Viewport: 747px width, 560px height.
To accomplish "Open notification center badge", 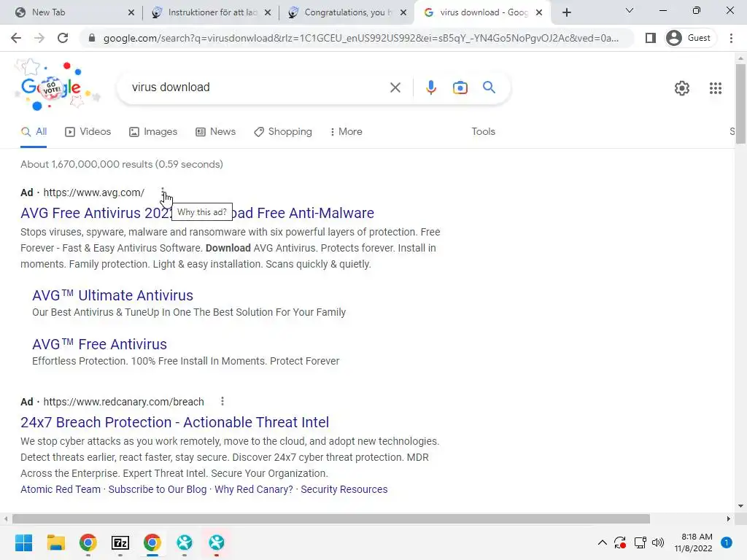I will click(727, 542).
